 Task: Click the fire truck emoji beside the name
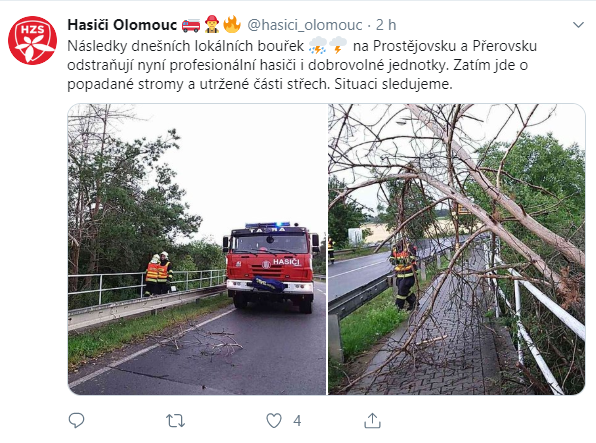(191, 25)
